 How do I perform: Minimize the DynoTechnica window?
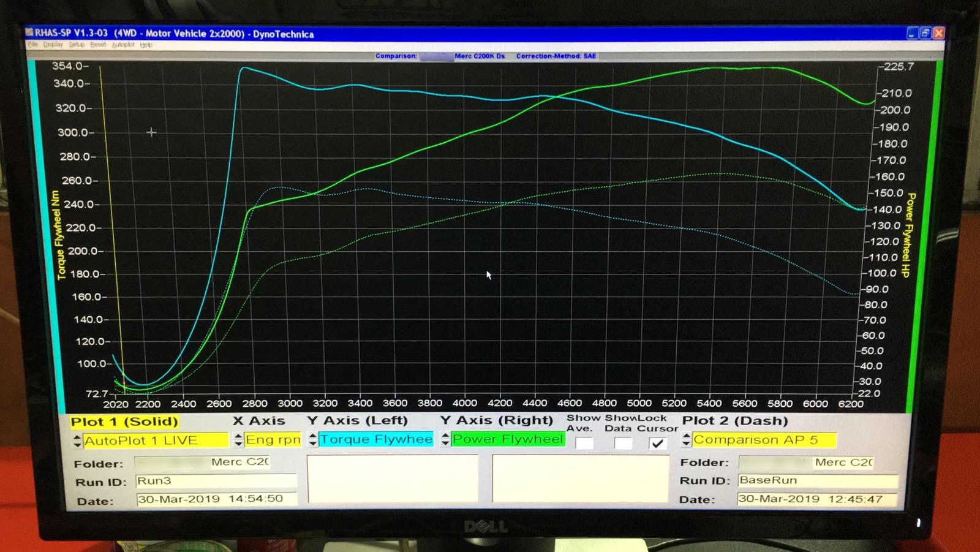tap(912, 33)
